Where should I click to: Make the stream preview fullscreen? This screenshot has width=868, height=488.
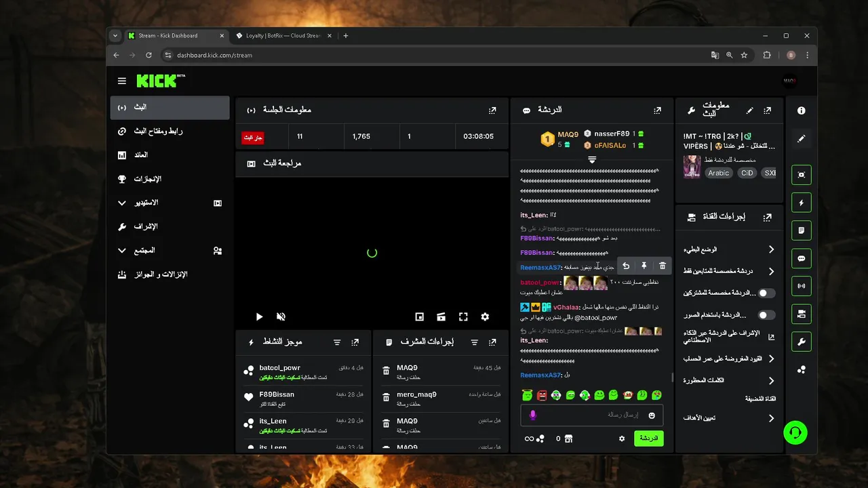click(x=463, y=317)
